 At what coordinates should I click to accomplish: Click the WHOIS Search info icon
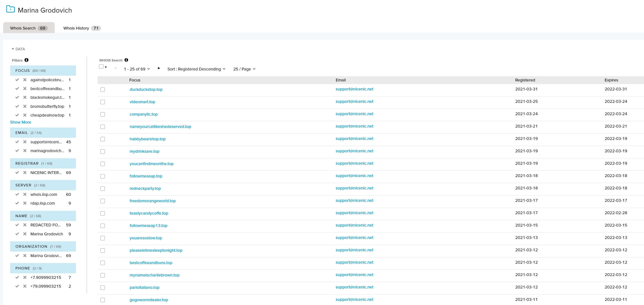coord(126,60)
